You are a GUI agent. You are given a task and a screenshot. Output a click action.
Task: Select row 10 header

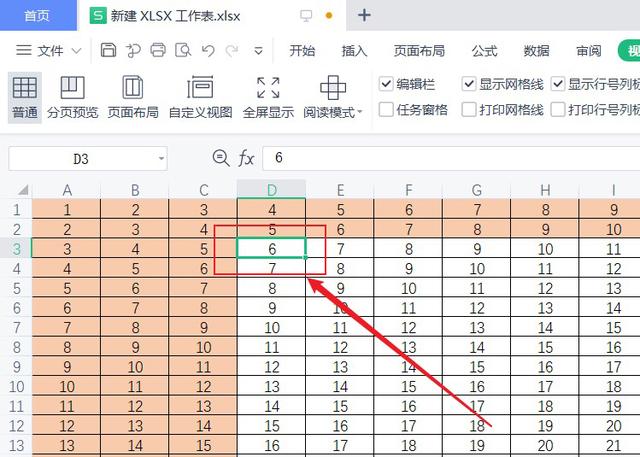(x=16, y=386)
